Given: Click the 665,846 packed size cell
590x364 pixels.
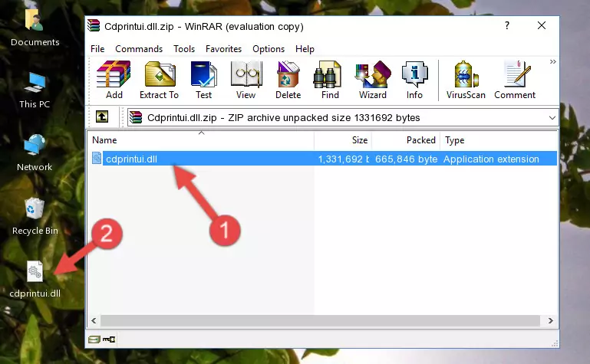Looking at the screenshot, I should [406, 159].
